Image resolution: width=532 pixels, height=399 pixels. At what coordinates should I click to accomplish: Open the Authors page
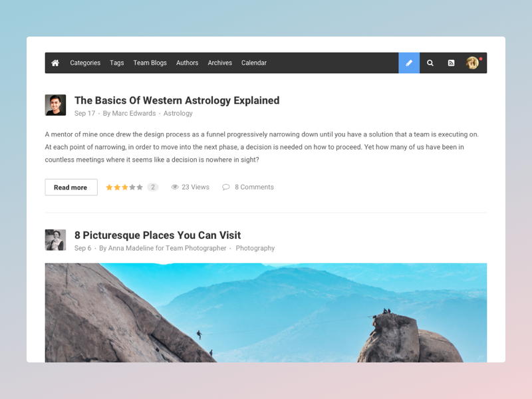[x=187, y=63]
